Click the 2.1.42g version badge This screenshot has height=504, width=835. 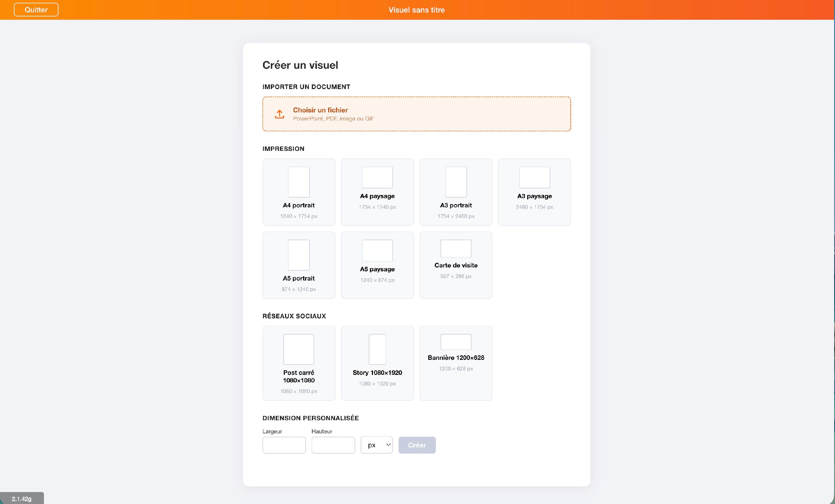click(x=22, y=498)
